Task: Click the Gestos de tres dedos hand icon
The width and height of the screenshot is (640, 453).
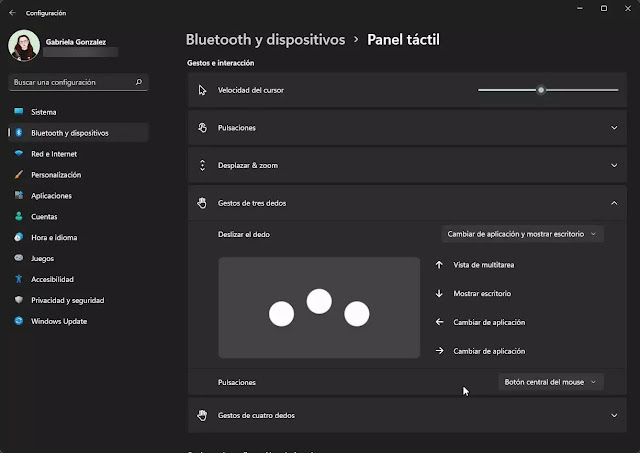Action: [202, 203]
